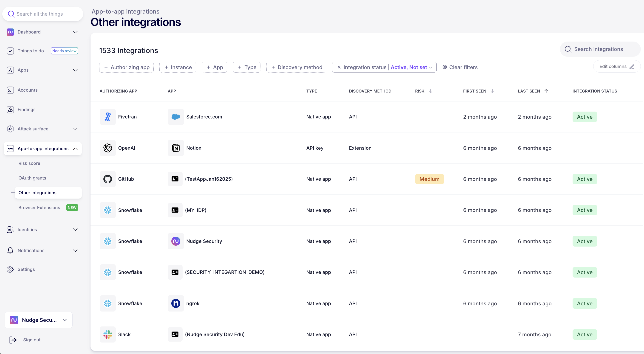Open Findings from the sidebar icon
The width and height of the screenshot is (644, 354).
pos(10,110)
